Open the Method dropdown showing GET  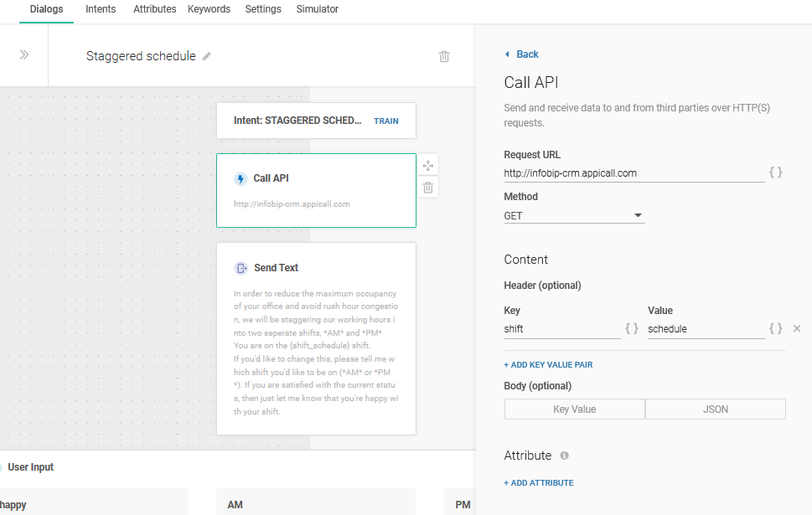tap(574, 216)
